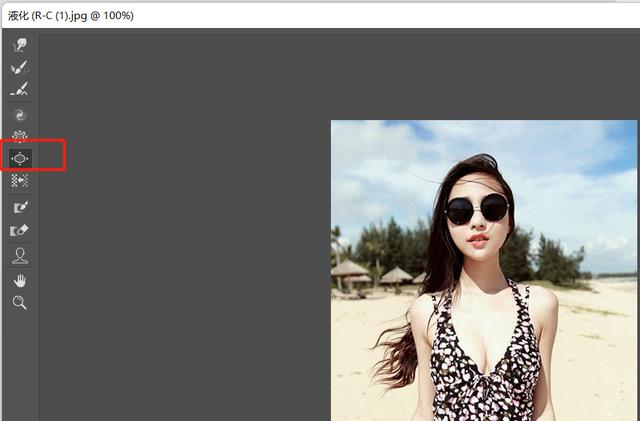Select the Reconstruct tool
Viewport: 640px width, 421px height.
[x=20, y=67]
